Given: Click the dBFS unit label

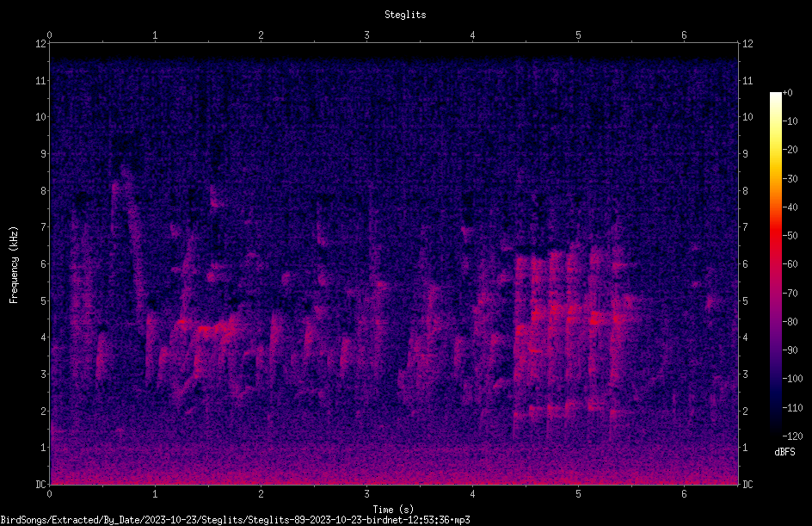Looking at the screenshot, I should click(784, 452).
